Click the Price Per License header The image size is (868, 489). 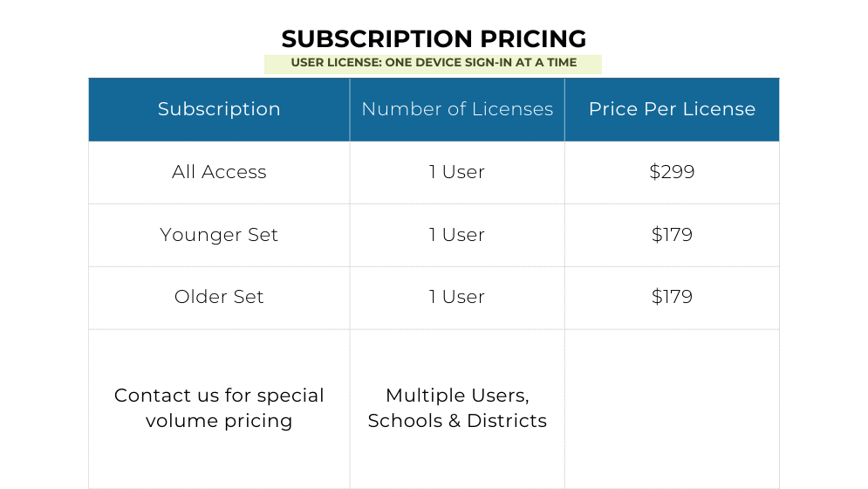672,109
